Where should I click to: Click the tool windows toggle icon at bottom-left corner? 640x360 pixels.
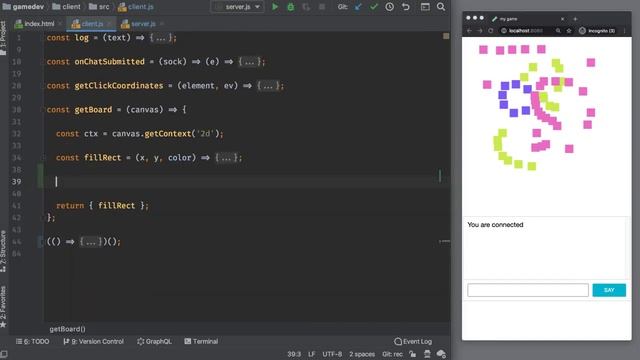coord(4,354)
